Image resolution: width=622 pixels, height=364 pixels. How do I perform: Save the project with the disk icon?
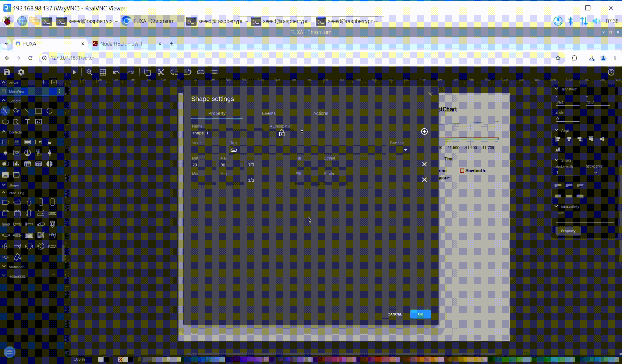coord(7,72)
